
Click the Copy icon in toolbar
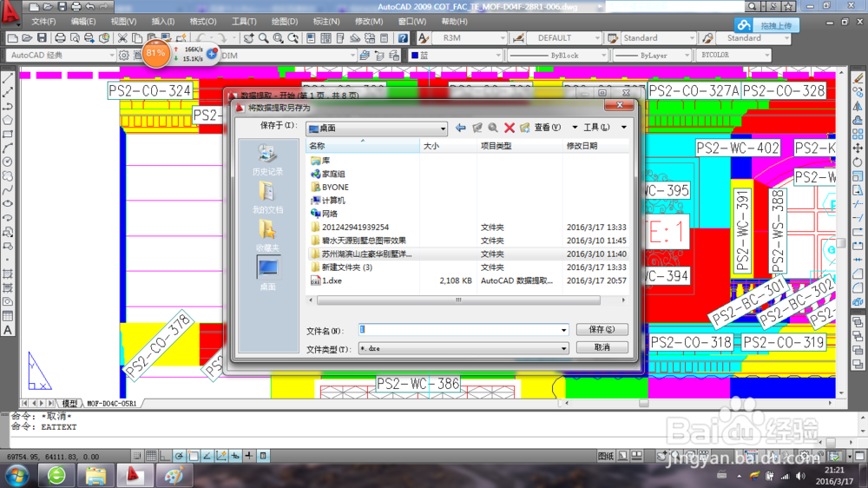pos(137,38)
